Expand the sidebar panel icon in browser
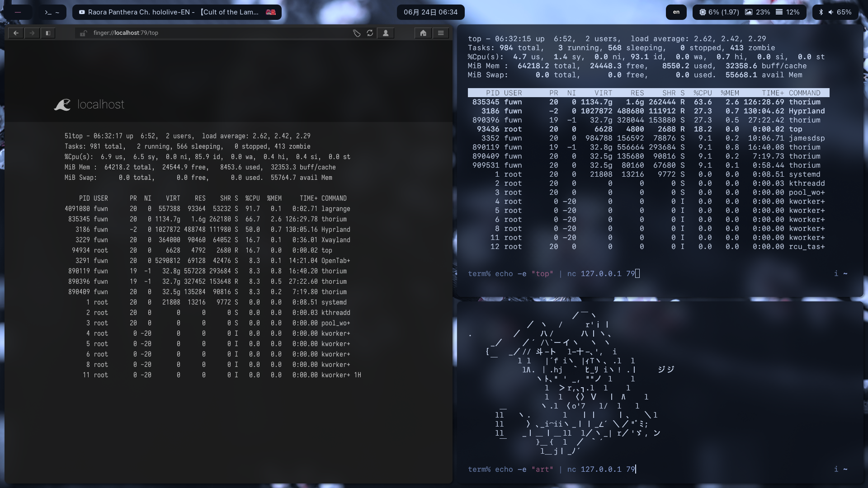Viewport: 868px width, 488px height. click(x=48, y=33)
